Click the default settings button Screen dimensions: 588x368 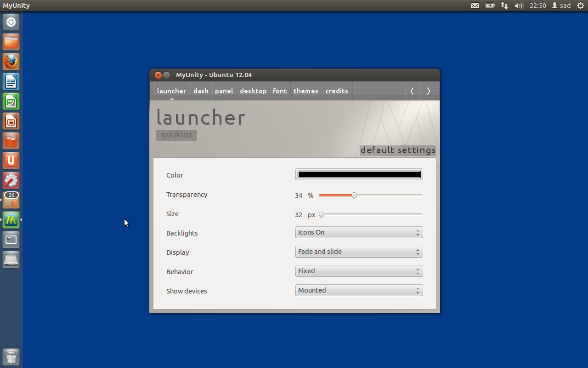[x=398, y=150]
